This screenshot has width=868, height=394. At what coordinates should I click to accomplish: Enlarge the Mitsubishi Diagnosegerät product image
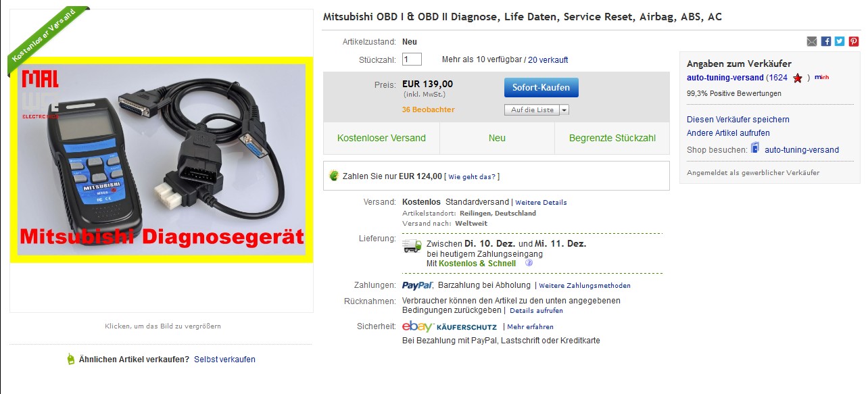point(162,160)
